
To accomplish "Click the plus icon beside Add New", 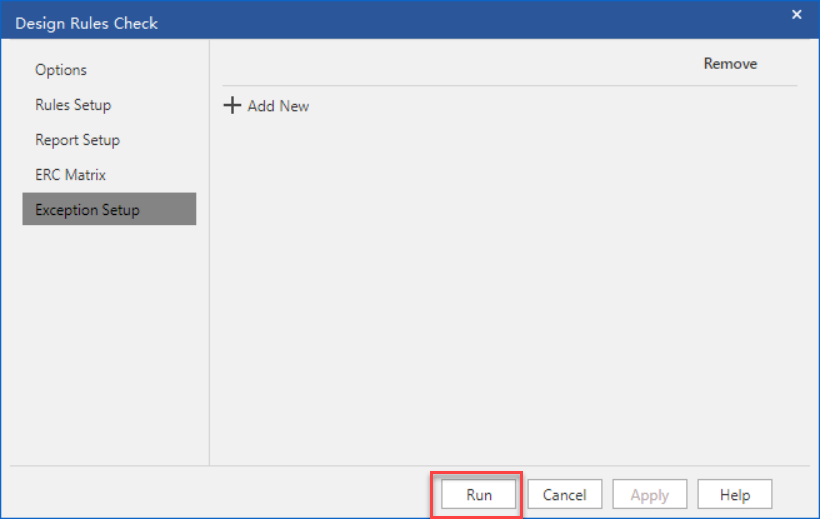I will click(232, 105).
